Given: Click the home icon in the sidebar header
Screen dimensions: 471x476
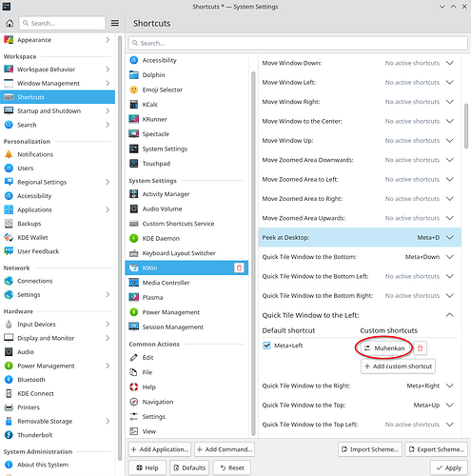Looking at the screenshot, I should tap(10, 23).
